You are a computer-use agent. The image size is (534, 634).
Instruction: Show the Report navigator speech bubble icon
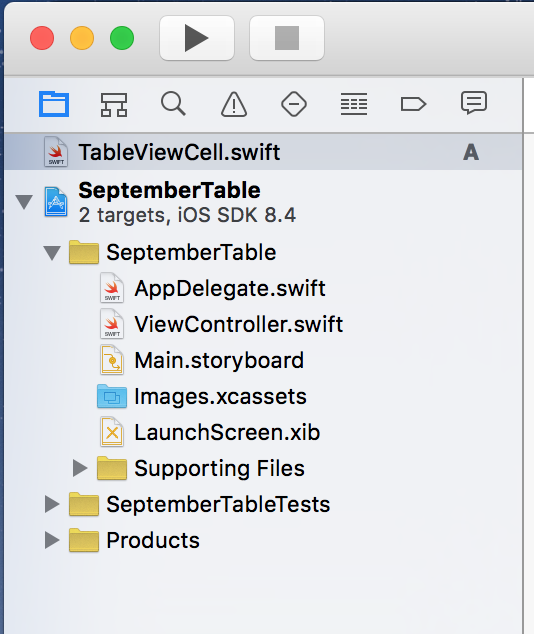474,103
